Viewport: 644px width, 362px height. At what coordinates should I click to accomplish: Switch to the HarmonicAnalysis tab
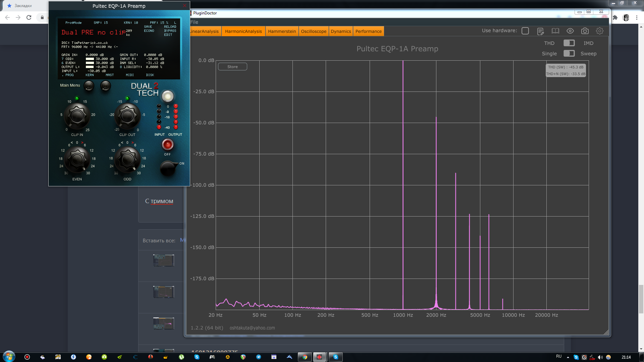coord(244,31)
